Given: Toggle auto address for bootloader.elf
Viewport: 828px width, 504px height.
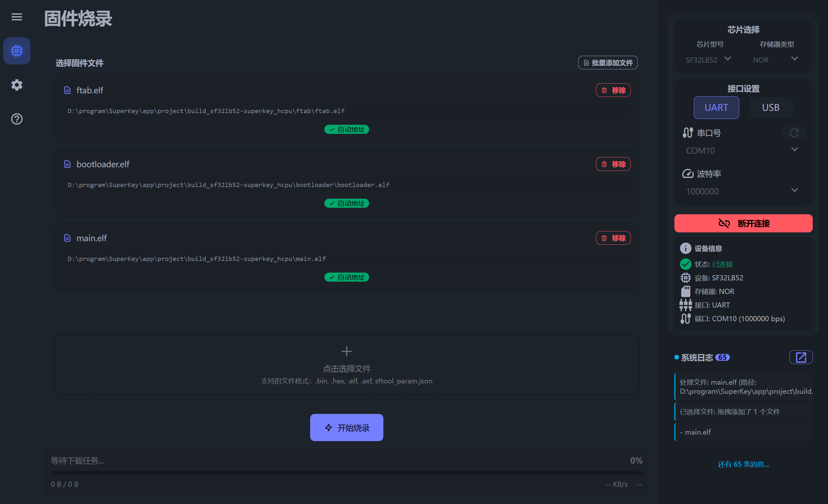Looking at the screenshot, I should [346, 203].
